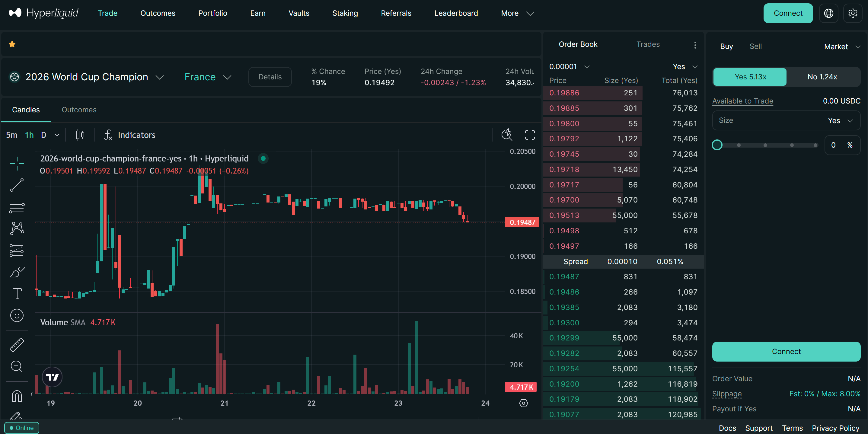This screenshot has width=868, height=434.
Task: Select the Fibonacci retracement tool
Action: click(17, 206)
